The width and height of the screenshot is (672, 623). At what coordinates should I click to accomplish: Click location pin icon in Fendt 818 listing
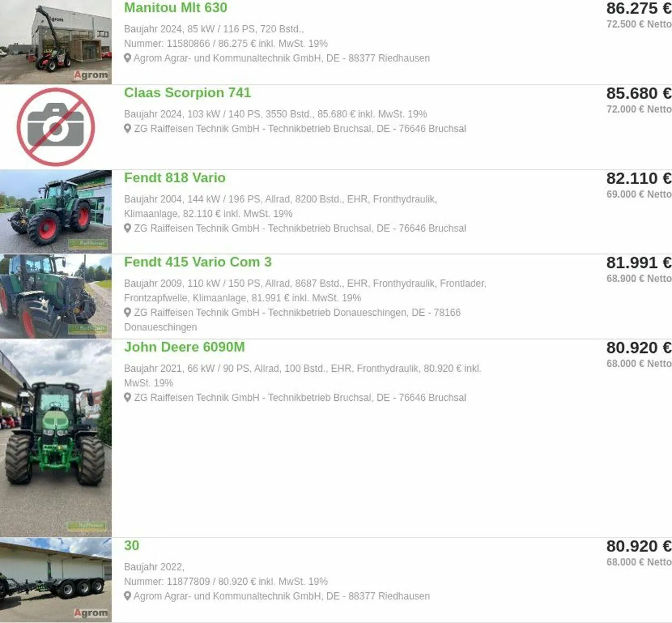127,228
